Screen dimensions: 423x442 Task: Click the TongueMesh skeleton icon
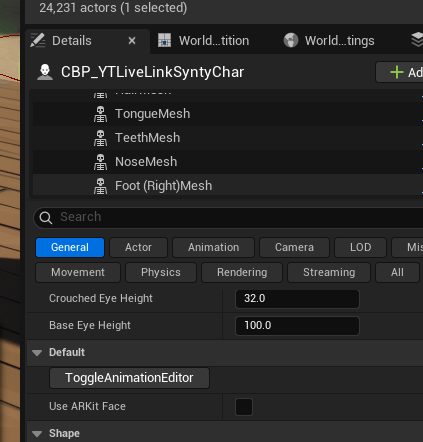click(x=100, y=114)
